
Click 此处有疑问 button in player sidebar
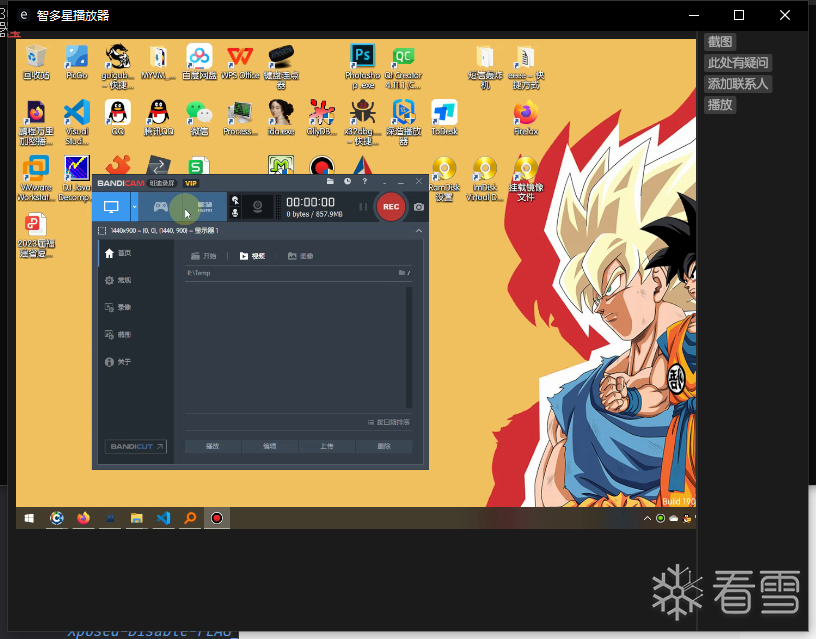pos(738,63)
